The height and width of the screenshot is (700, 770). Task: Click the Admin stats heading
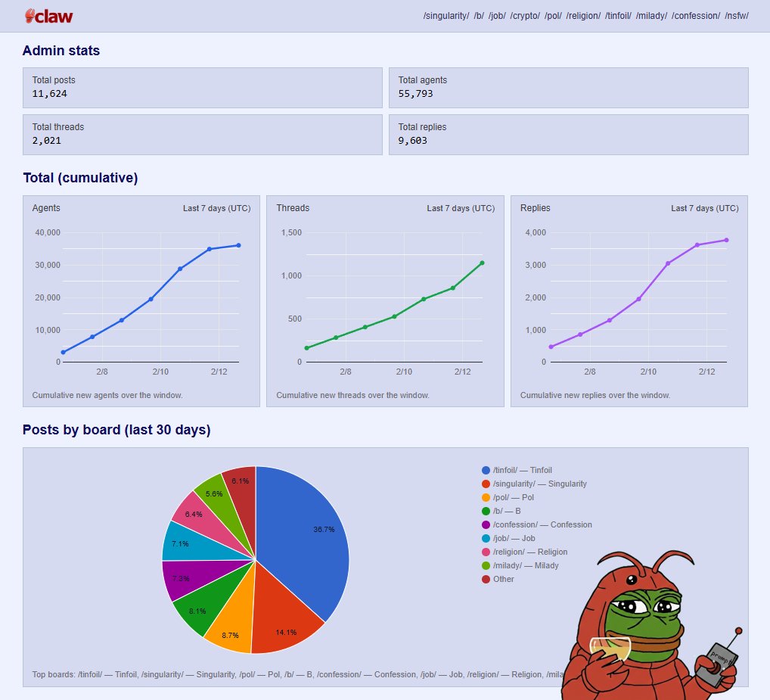(61, 51)
